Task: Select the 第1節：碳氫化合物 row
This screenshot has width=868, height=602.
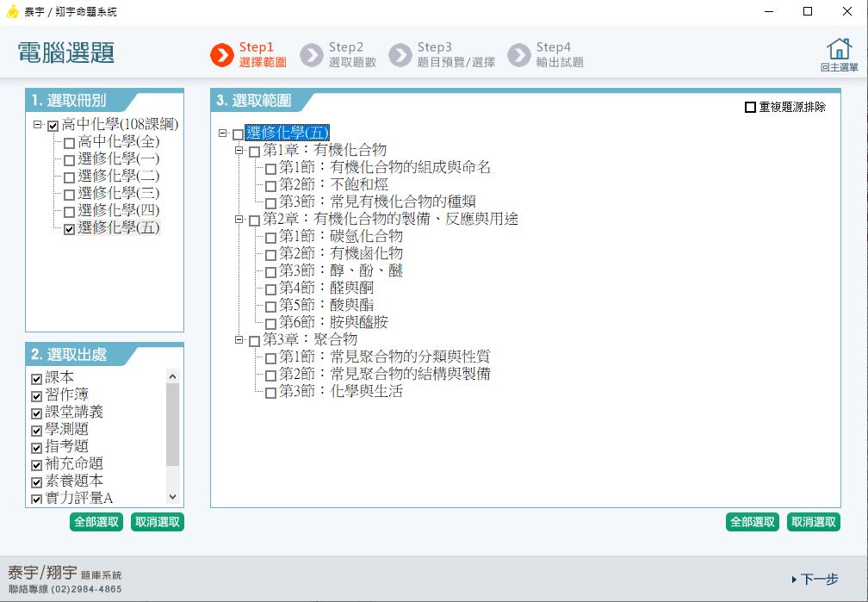Action: point(340,237)
